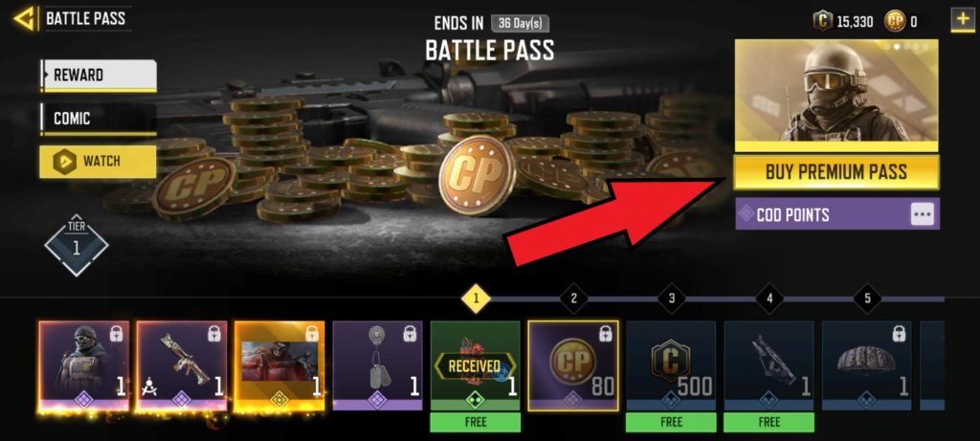Open the Tier 1 diamond badge
Image resolution: width=980 pixels, height=441 pixels.
tap(77, 245)
